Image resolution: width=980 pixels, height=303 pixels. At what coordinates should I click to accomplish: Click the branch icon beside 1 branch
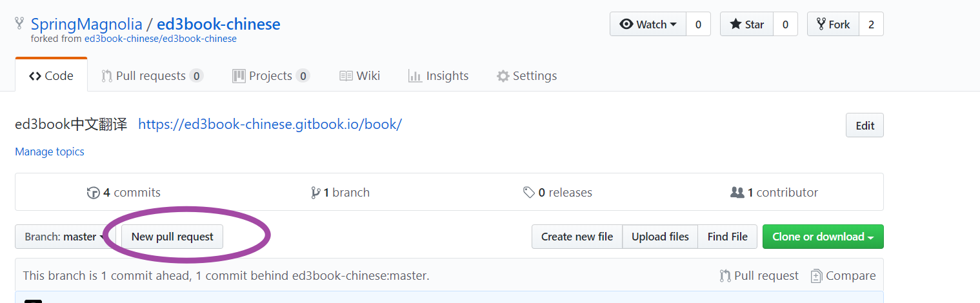click(x=315, y=193)
